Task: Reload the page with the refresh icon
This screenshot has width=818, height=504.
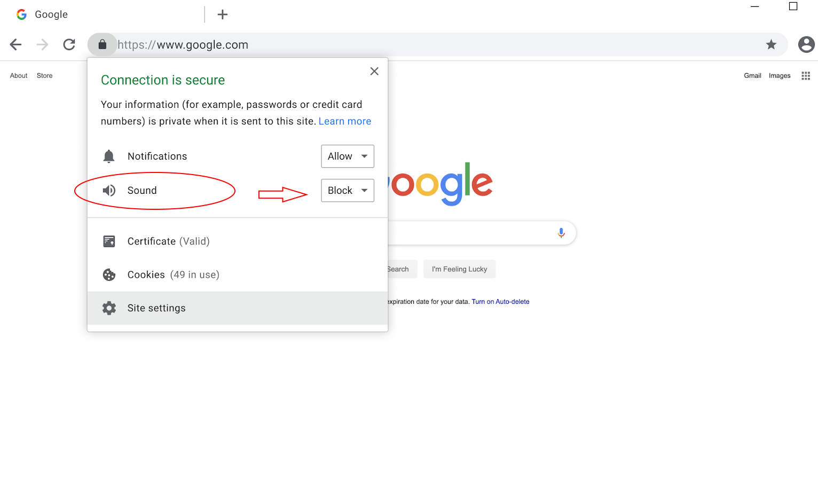Action: (69, 45)
